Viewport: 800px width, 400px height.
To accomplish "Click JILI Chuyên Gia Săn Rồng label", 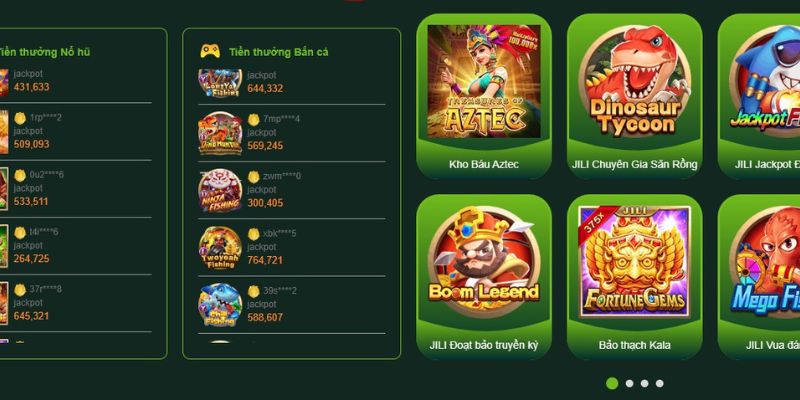I will (634, 164).
